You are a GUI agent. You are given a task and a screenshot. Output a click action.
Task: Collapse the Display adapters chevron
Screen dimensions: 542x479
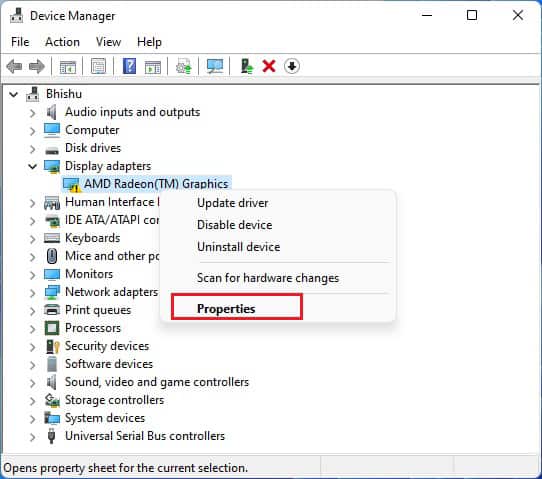click(x=32, y=167)
